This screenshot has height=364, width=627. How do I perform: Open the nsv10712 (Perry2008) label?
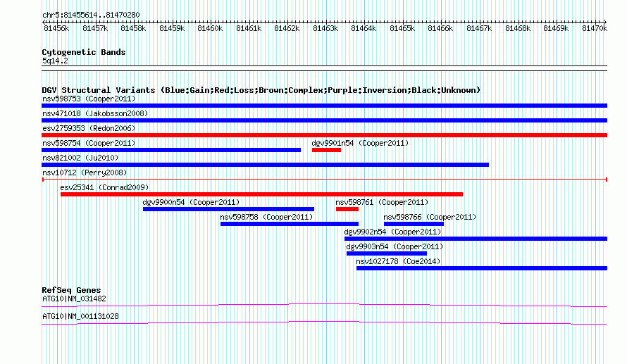[85, 172]
